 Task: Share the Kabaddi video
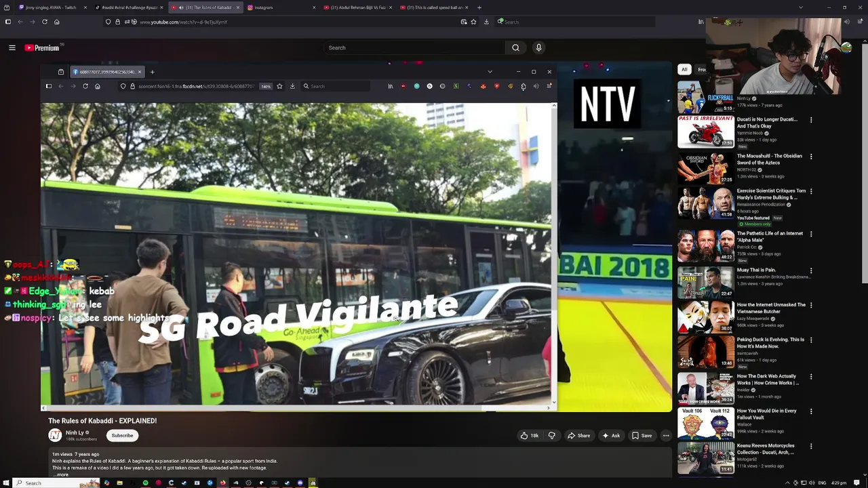pos(578,436)
